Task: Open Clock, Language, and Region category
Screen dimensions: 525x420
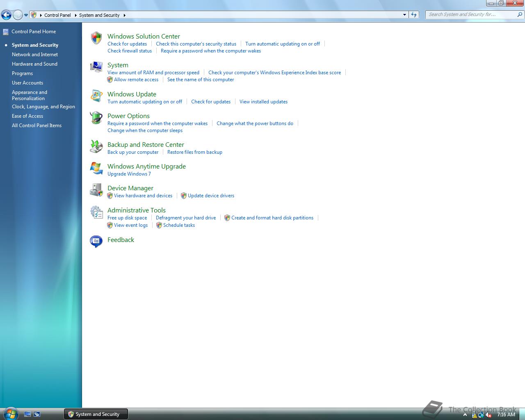Action: coord(43,107)
